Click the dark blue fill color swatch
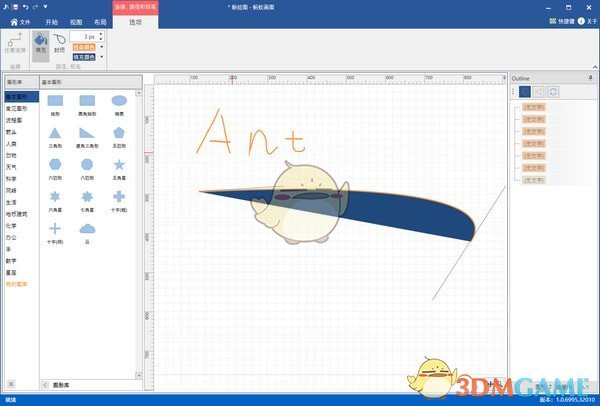The image size is (600, 406). click(84, 57)
